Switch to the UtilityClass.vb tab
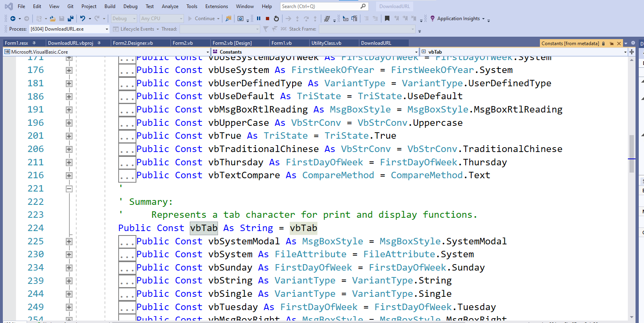The width and height of the screenshot is (644, 323). point(326,43)
